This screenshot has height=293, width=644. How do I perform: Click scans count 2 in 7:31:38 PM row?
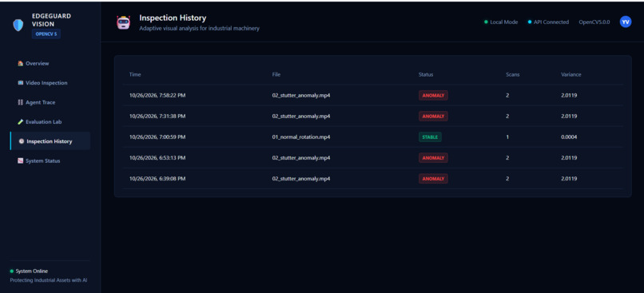(x=507, y=116)
